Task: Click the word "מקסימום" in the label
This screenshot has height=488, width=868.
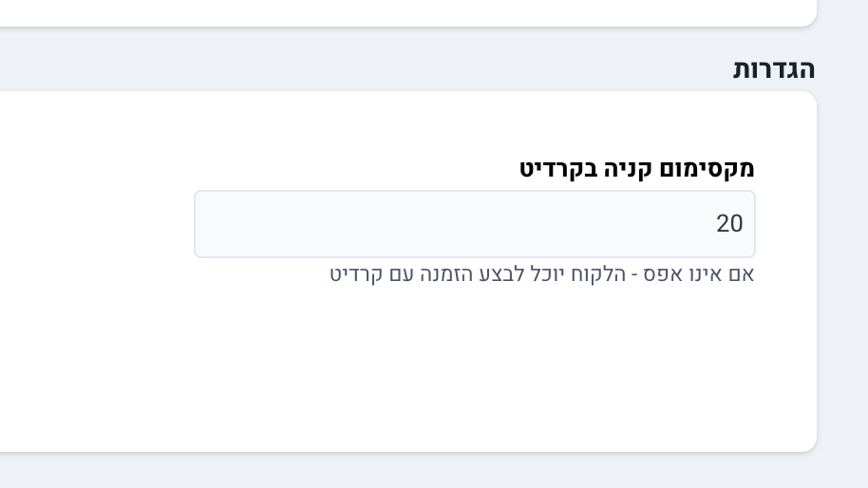Action: tap(711, 169)
